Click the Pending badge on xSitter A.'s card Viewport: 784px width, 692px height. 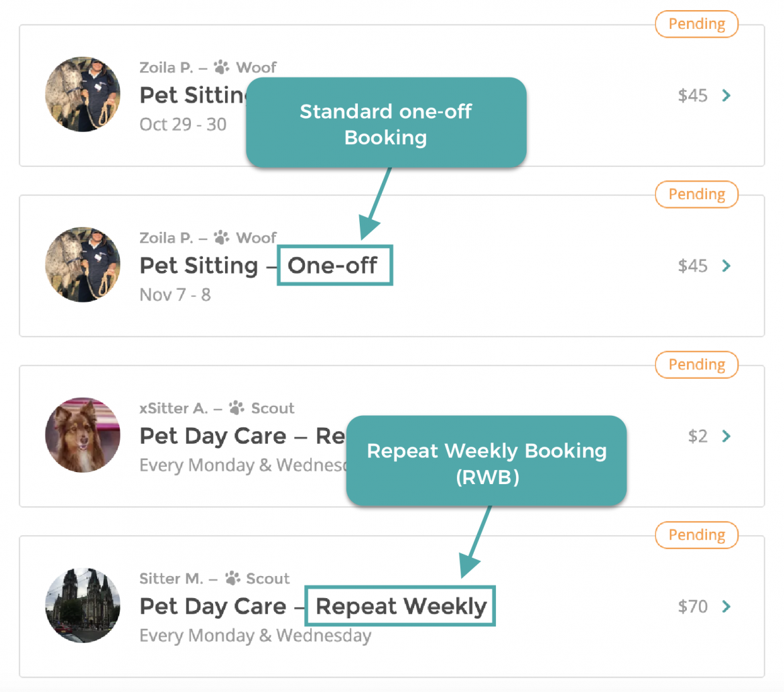pos(696,364)
